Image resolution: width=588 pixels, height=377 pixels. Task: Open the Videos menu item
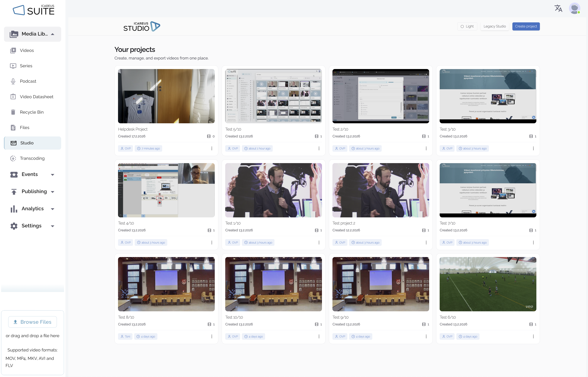pyautogui.click(x=27, y=50)
